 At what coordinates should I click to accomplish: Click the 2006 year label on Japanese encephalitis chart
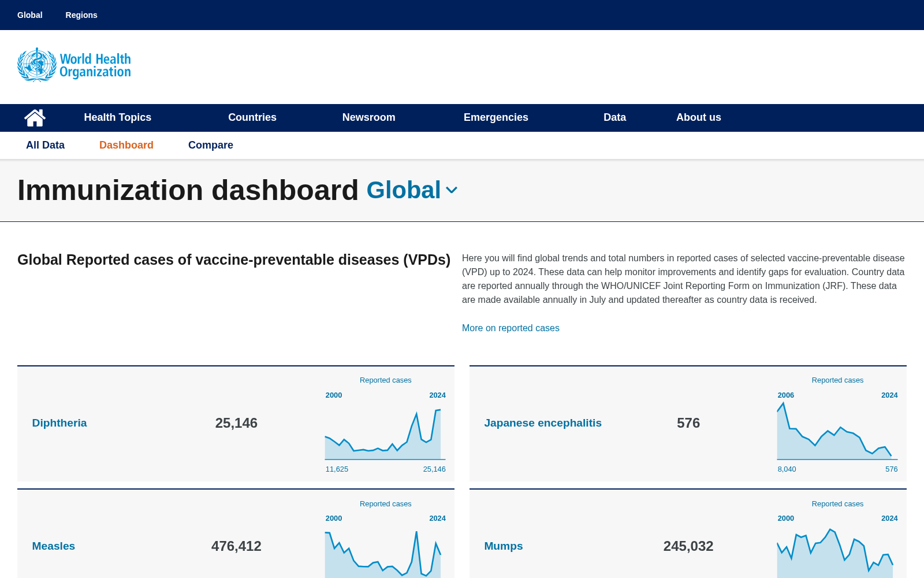[x=785, y=395]
